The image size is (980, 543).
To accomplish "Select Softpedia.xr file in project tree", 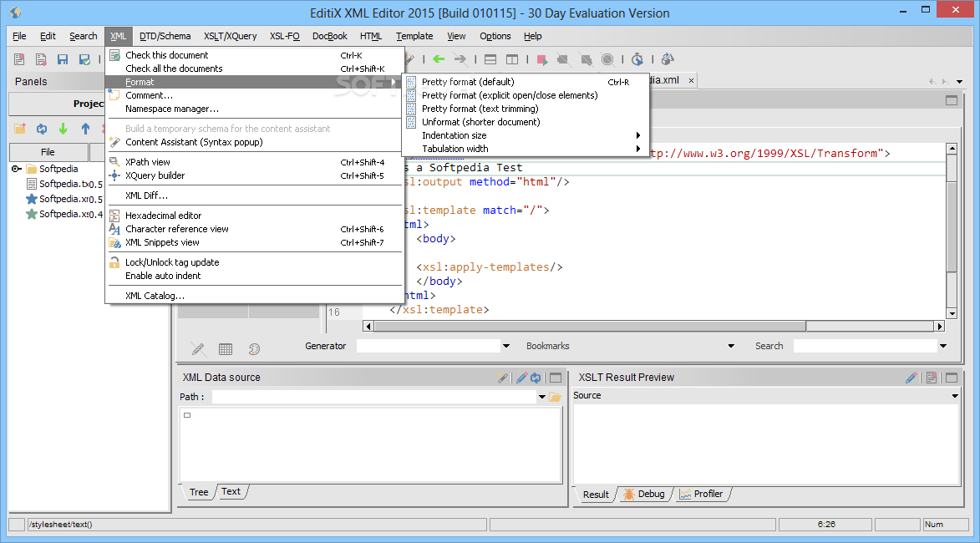I will (x=63, y=200).
